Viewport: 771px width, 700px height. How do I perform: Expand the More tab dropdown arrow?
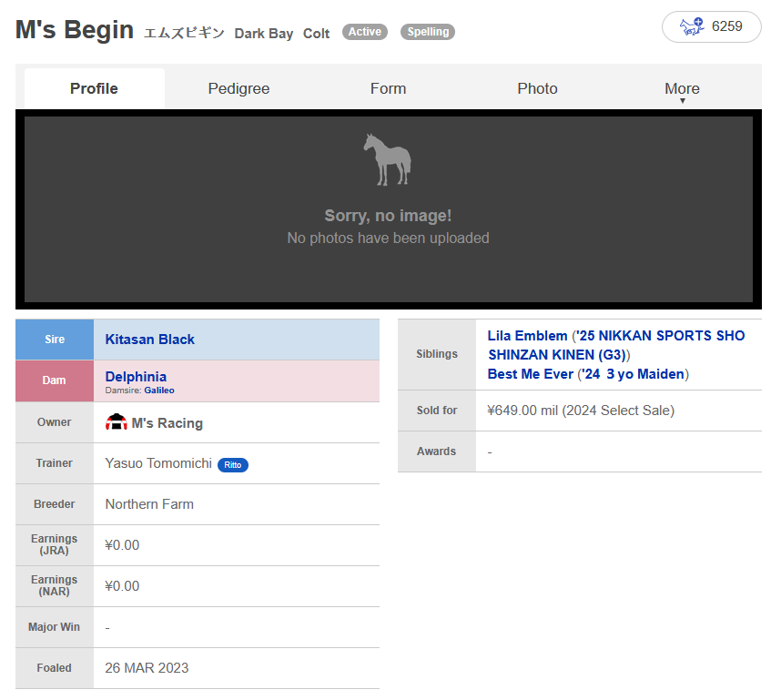click(x=682, y=101)
